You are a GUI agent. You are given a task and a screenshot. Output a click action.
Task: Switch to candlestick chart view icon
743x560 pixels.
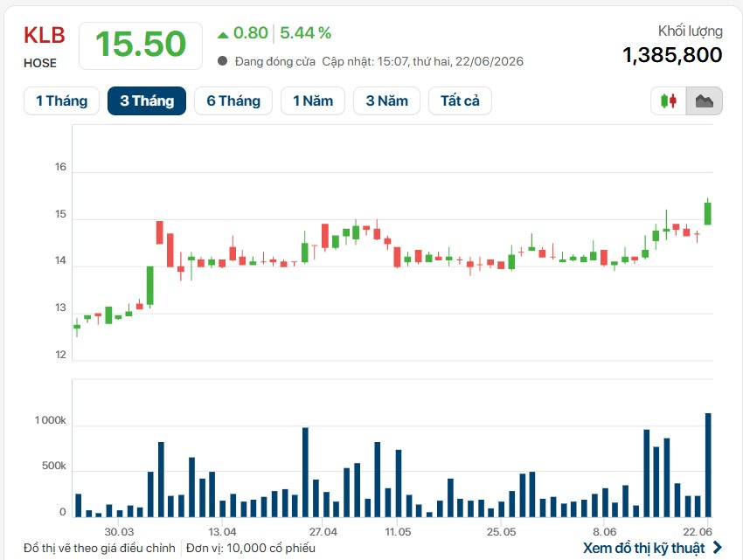click(669, 101)
